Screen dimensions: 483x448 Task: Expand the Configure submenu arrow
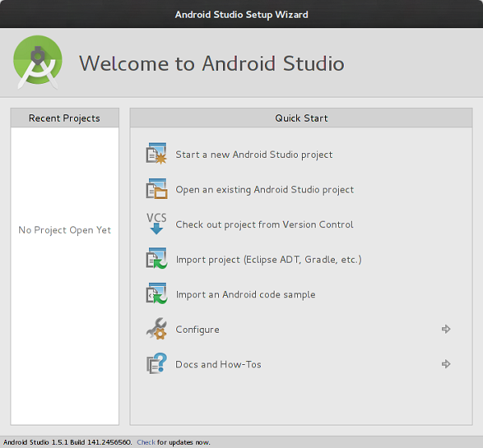tap(446, 329)
